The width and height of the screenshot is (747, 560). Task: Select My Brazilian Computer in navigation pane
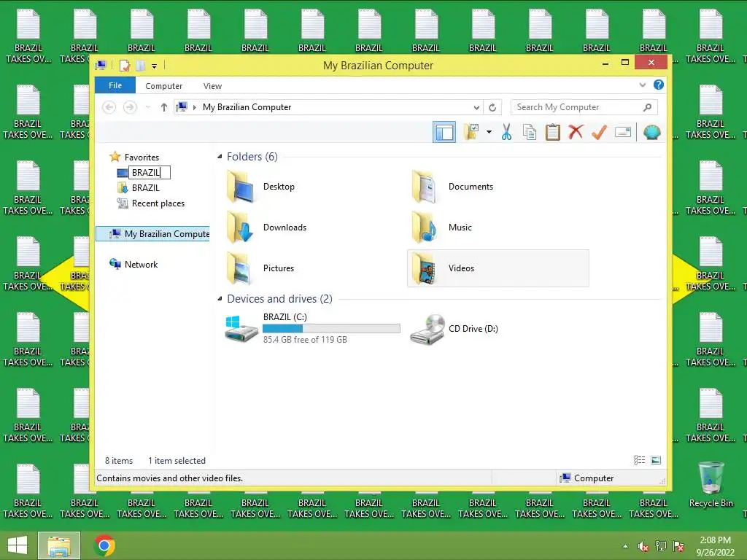tap(153, 234)
